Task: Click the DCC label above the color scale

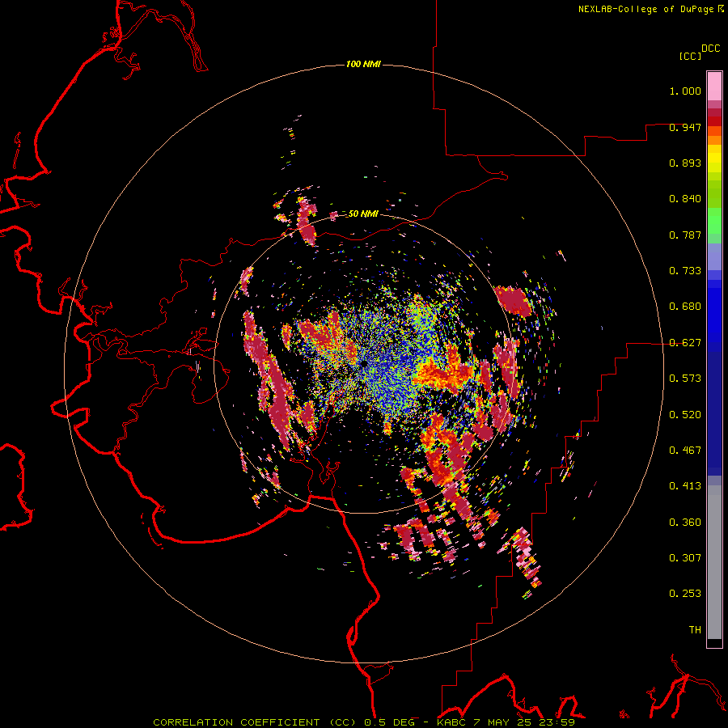Action: coord(711,49)
